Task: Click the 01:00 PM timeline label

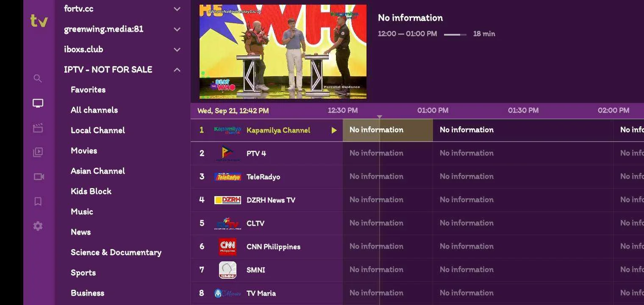Action: coord(433,111)
